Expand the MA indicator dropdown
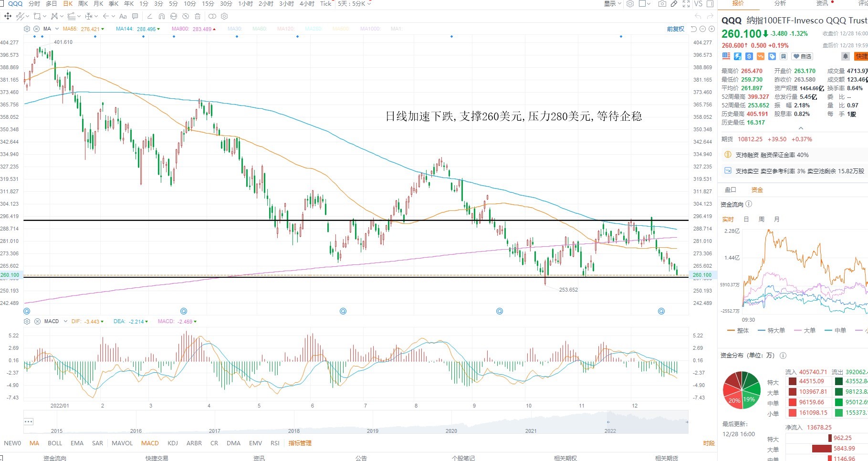This screenshot has height=461, width=868. point(57,29)
